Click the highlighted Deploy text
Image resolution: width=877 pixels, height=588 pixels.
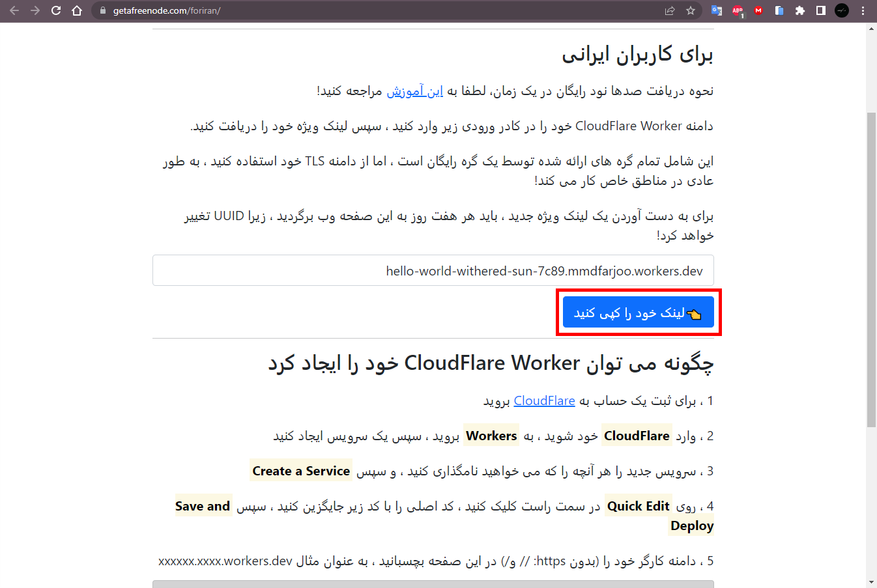click(x=691, y=525)
